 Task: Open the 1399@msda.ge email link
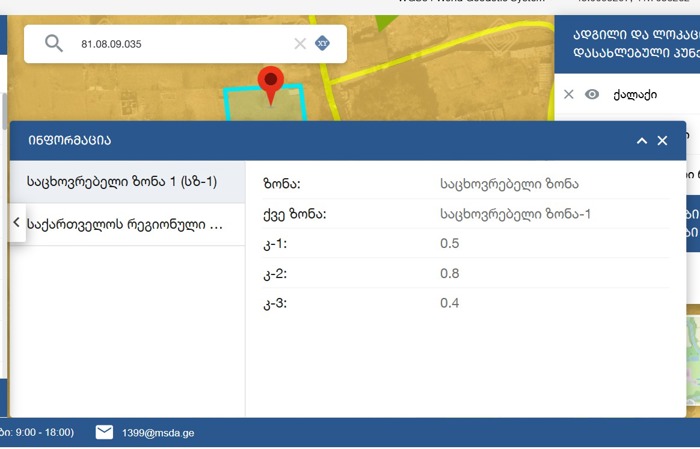coord(158,433)
